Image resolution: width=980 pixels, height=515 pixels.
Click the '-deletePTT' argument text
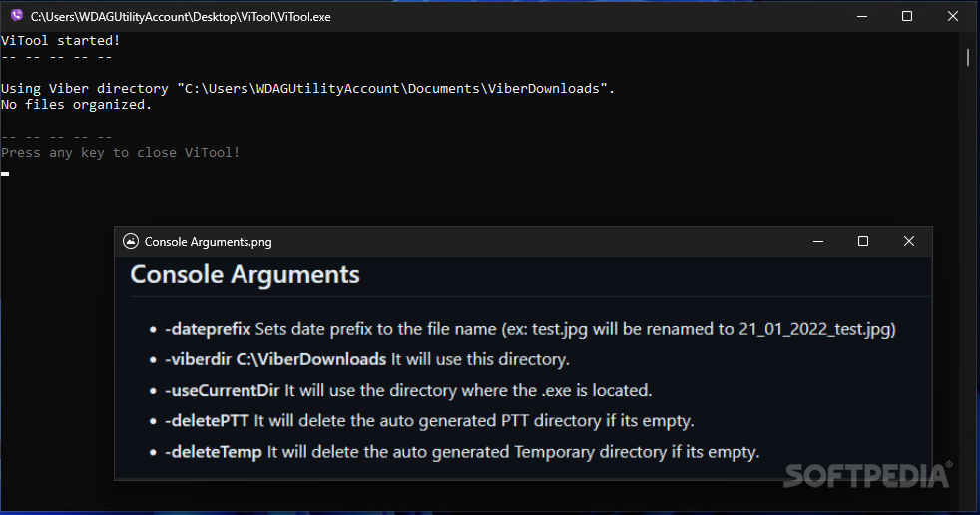click(x=207, y=420)
